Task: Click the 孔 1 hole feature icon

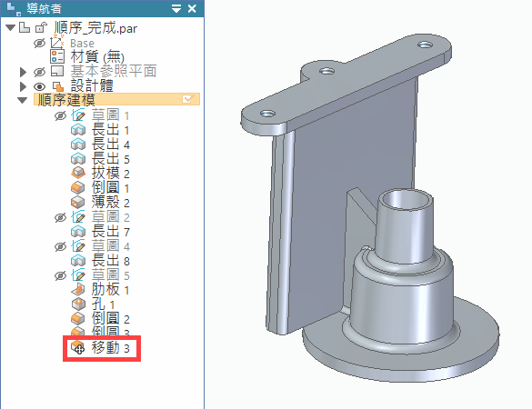Action: pos(78,304)
